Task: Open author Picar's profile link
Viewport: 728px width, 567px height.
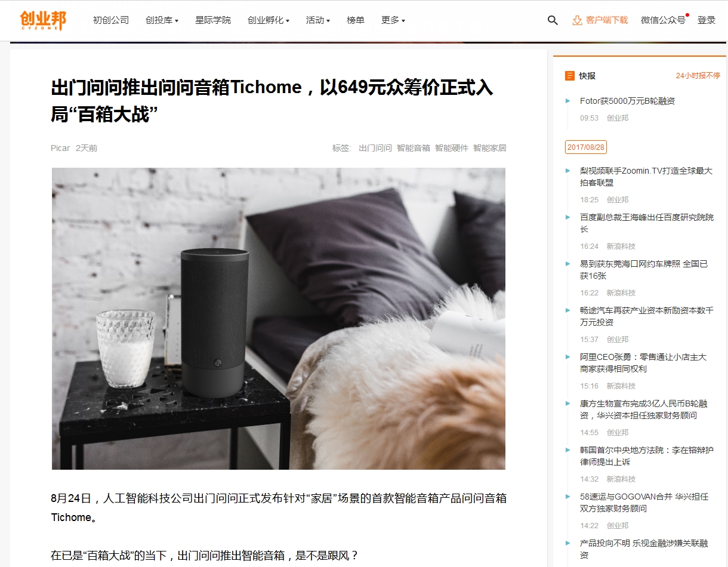Action: pos(60,148)
